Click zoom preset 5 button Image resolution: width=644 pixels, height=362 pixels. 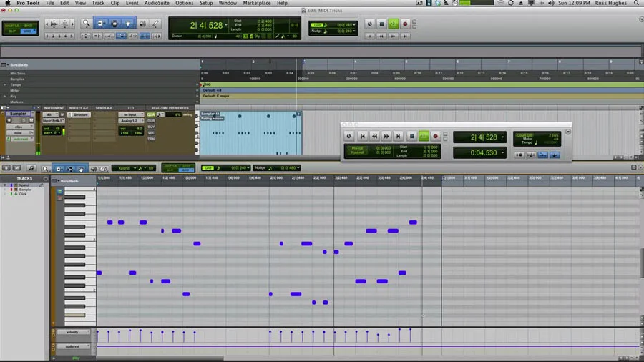pyautogui.click(x=71, y=36)
